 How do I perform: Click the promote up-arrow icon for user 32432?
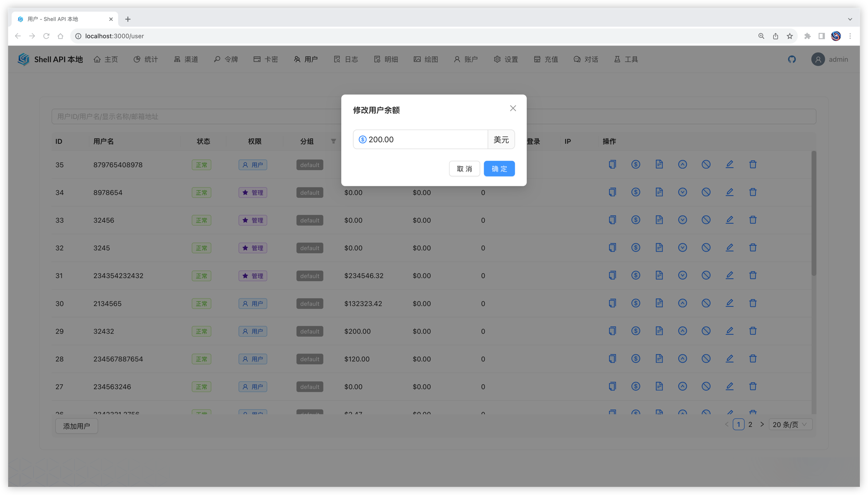[x=683, y=331]
